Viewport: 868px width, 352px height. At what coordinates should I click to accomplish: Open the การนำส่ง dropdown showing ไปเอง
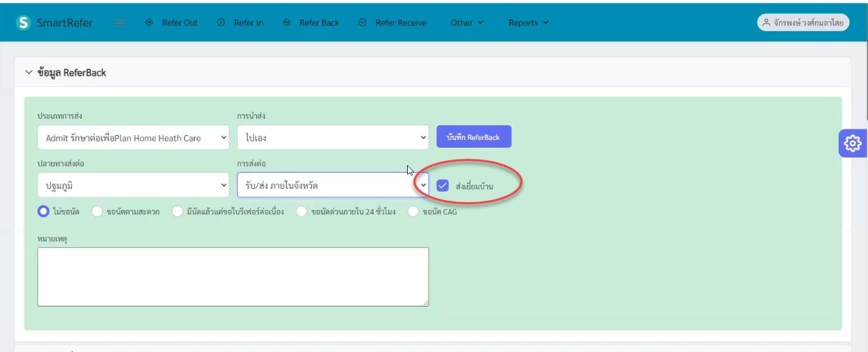333,138
